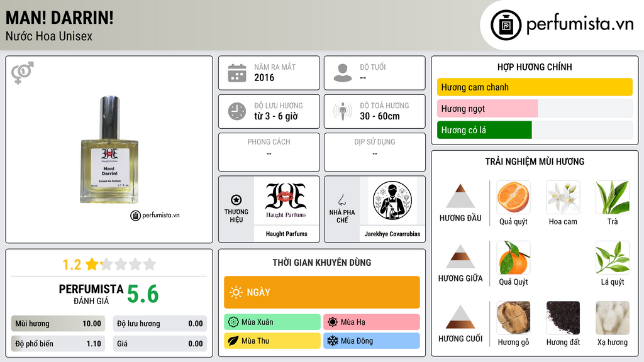This screenshot has height=362, width=644.
Task: Click the Trải nghiệm mùi hương heading
Action: pos(535,162)
